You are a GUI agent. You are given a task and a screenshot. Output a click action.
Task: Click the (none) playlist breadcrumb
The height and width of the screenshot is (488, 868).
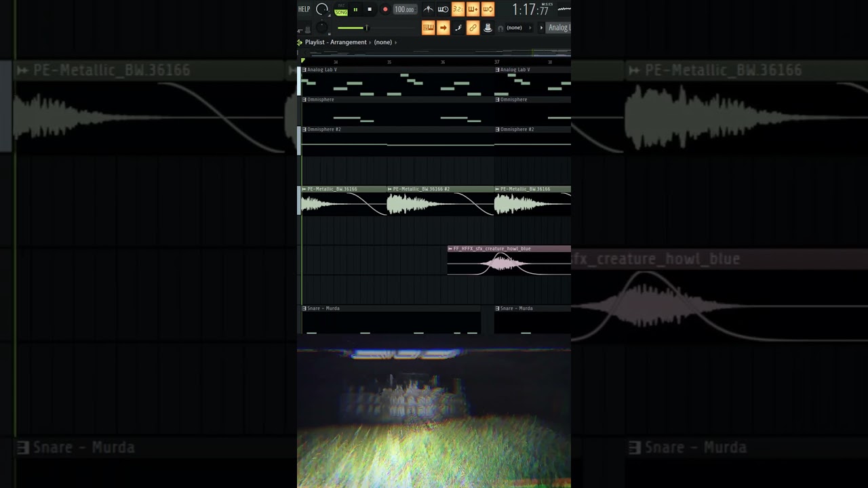pos(383,42)
